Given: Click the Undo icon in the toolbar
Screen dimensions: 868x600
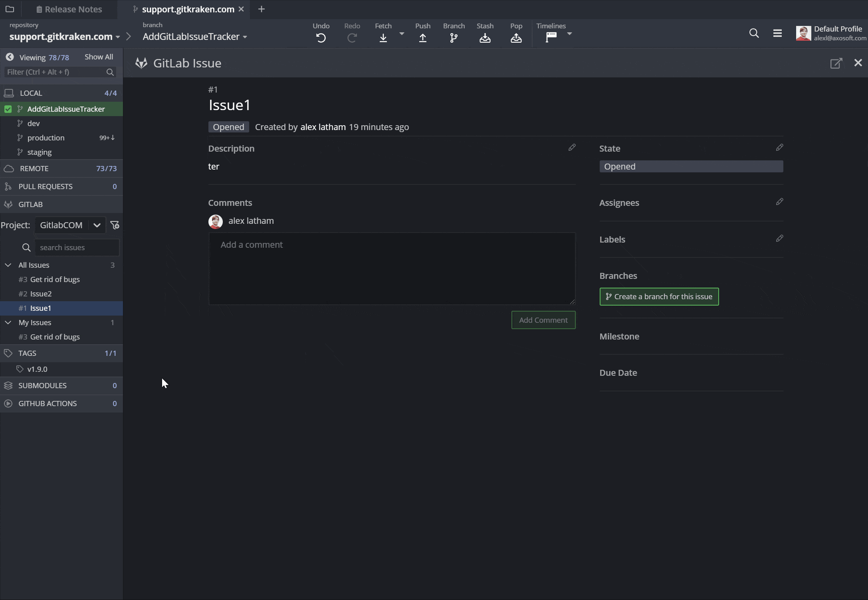Looking at the screenshot, I should [x=320, y=38].
